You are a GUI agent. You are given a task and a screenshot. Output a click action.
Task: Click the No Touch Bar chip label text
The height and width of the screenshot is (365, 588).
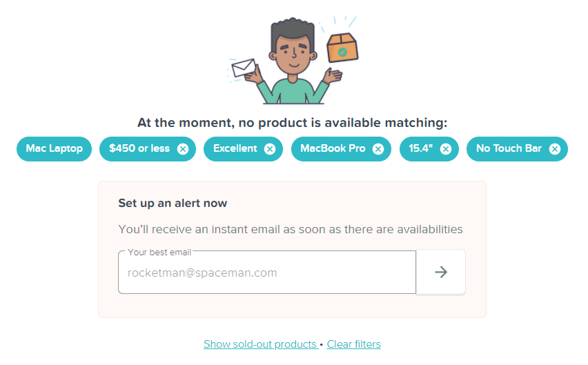point(509,149)
